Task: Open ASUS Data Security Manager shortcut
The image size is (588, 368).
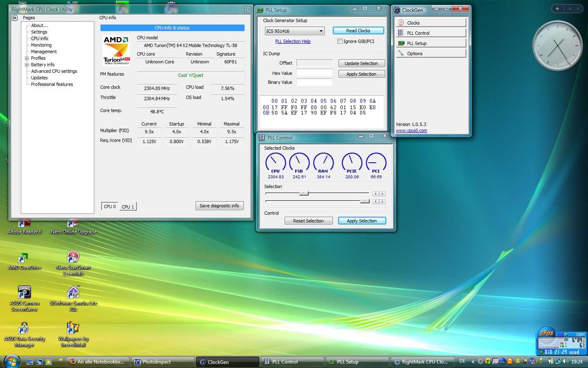Action: (24, 334)
